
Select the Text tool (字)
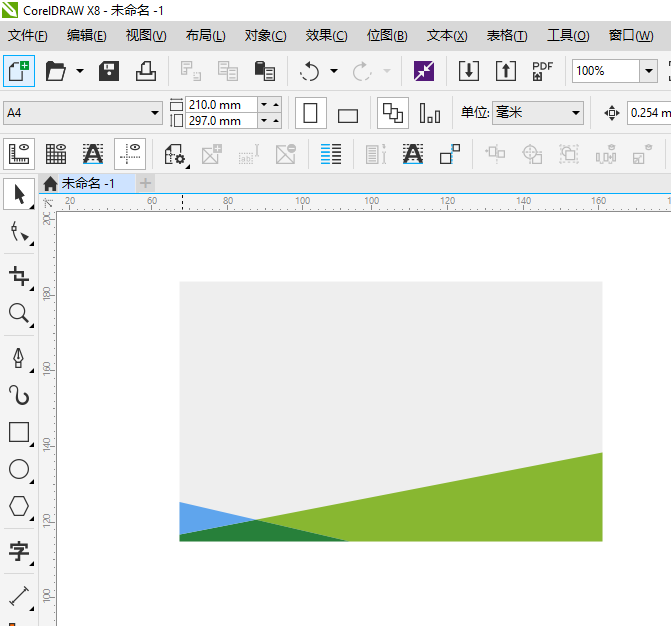coord(19,551)
